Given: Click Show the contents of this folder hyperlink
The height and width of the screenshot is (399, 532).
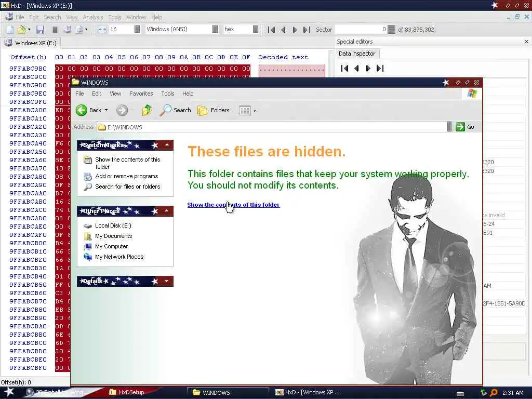Looking at the screenshot, I should click(233, 205).
